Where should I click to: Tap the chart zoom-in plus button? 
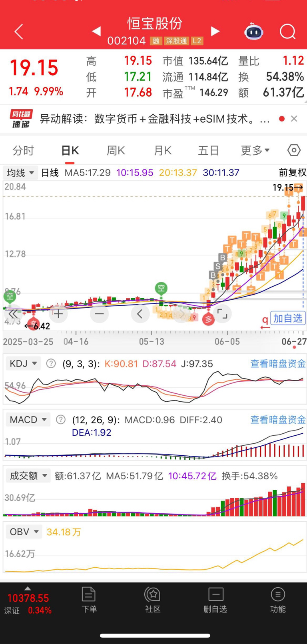tap(58, 314)
